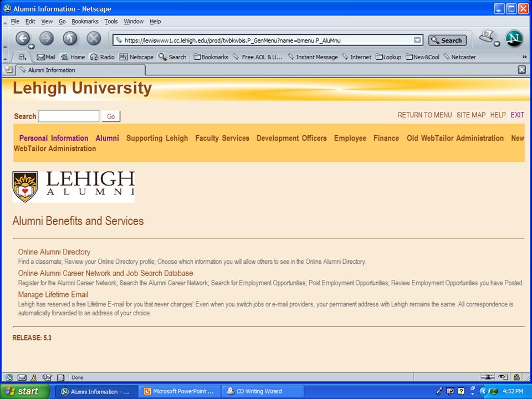Stop loading with the X stop icon

(x=94, y=38)
